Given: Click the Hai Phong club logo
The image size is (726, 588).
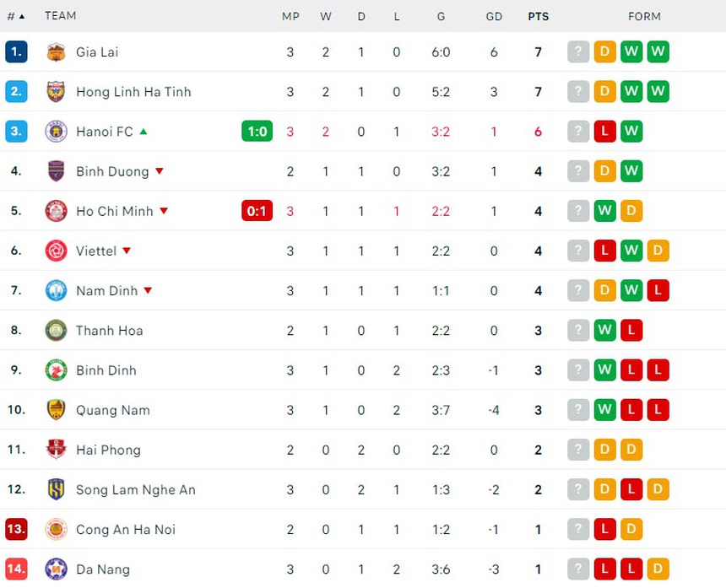Looking at the screenshot, I should tap(56, 450).
